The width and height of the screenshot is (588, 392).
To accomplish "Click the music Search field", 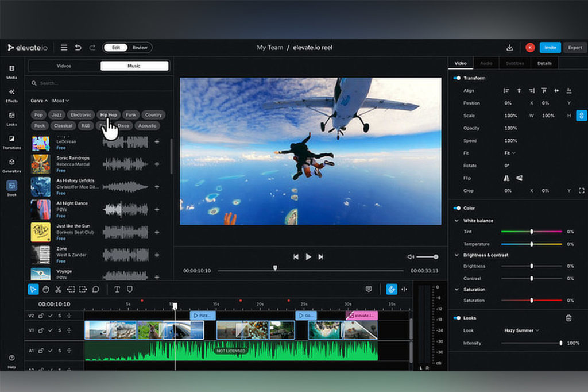I will pos(99,83).
